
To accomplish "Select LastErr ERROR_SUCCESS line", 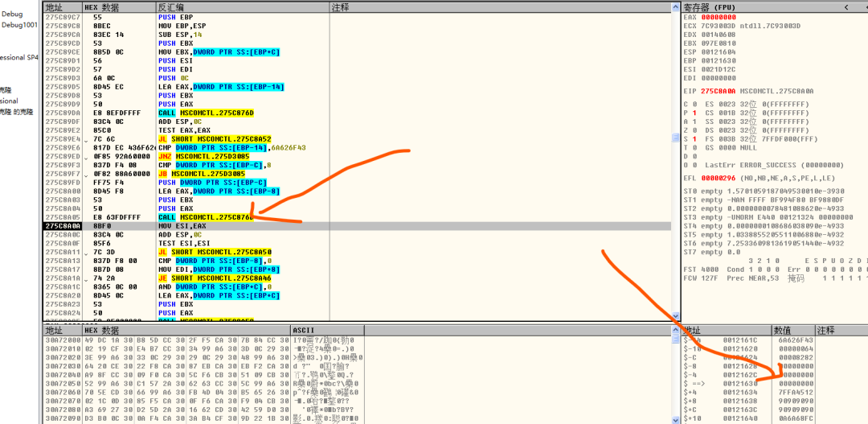I will 773,165.
